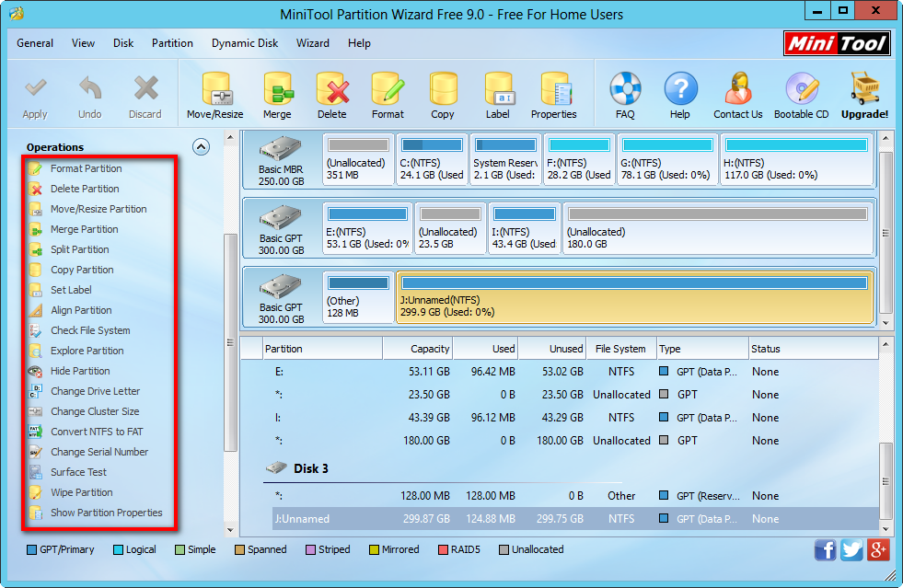Image resolution: width=903 pixels, height=588 pixels.
Task: Click the disk map scroll down arrow
Action: pos(886,323)
